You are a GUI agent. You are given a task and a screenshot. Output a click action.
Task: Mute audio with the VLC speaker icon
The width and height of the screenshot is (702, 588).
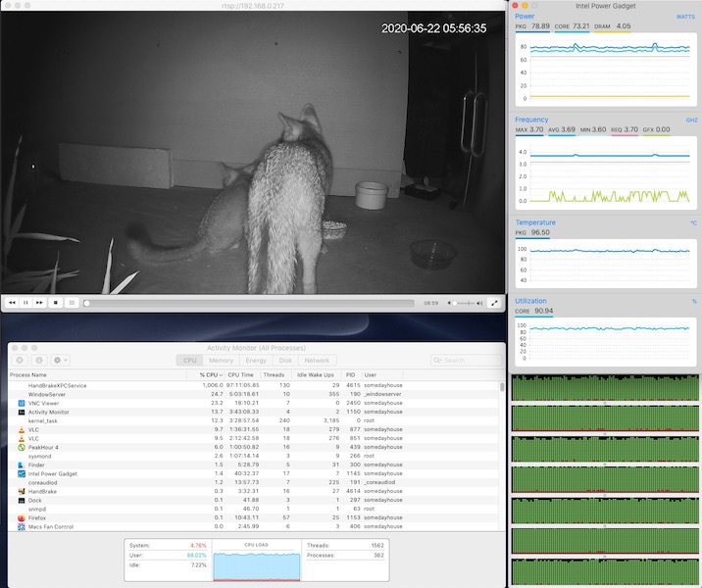(x=449, y=303)
